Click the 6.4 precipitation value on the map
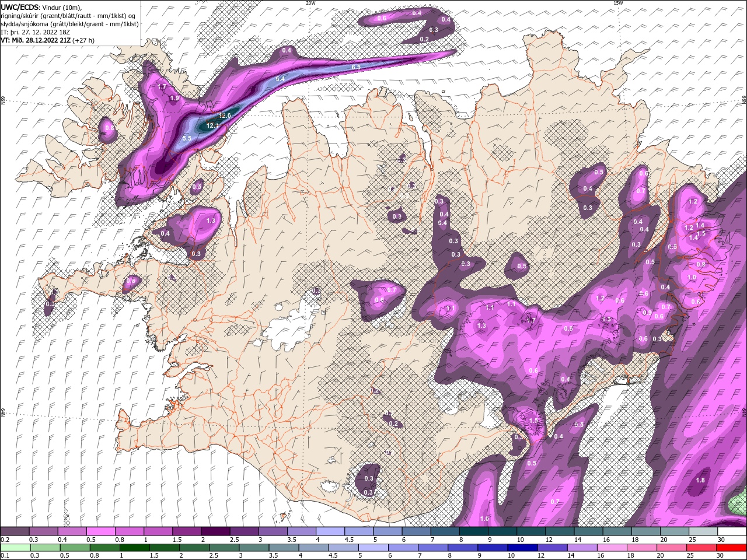The image size is (747, 560). click(x=280, y=78)
